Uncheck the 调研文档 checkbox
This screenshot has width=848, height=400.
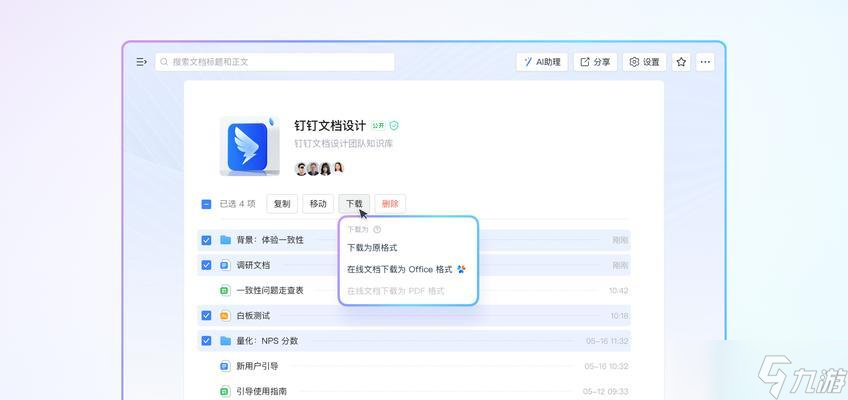206,265
